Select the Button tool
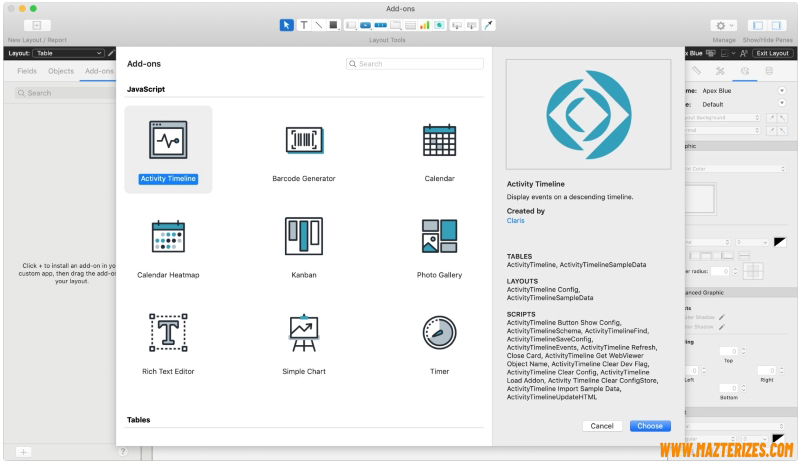The width and height of the screenshot is (800, 463). click(365, 25)
